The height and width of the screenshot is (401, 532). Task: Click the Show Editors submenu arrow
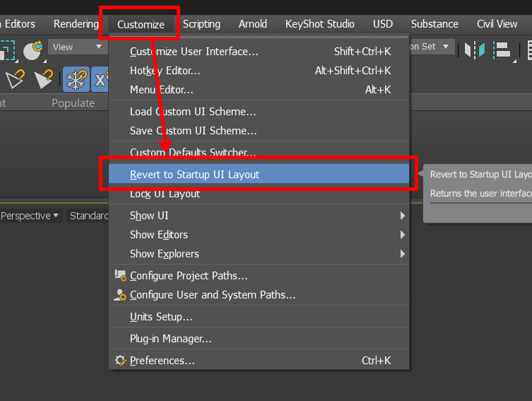point(403,235)
